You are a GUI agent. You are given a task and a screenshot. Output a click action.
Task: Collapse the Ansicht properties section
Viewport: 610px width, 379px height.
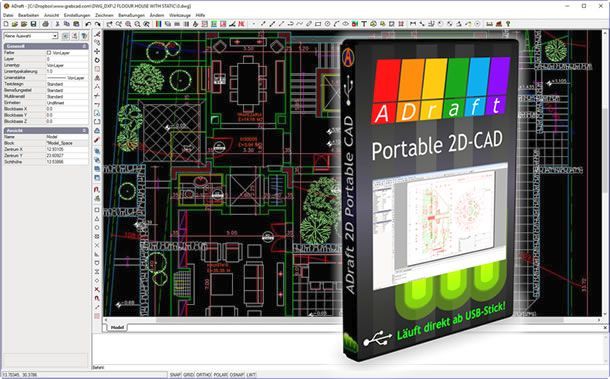[x=85, y=131]
